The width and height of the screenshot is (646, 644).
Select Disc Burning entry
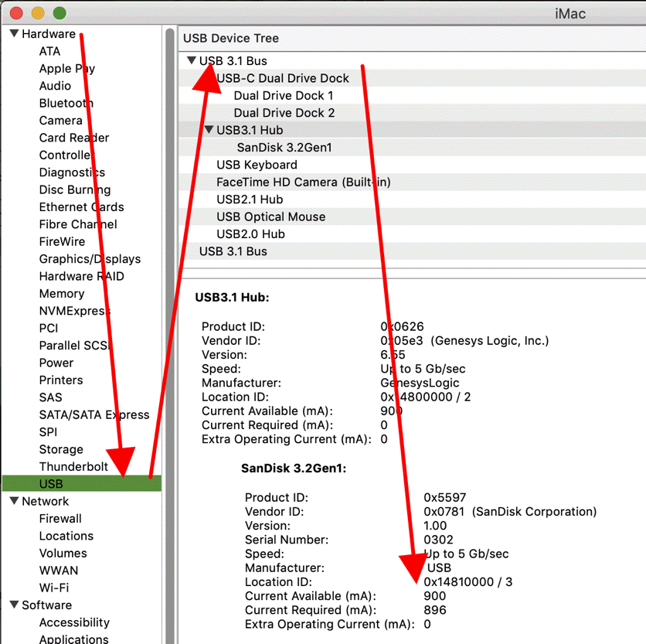click(x=75, y=189)
